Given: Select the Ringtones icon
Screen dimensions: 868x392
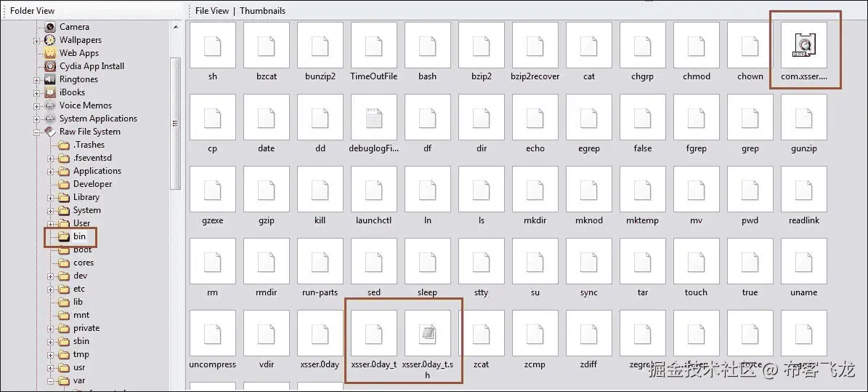Looking at the screenshot, I should click(x=50, y=79).
